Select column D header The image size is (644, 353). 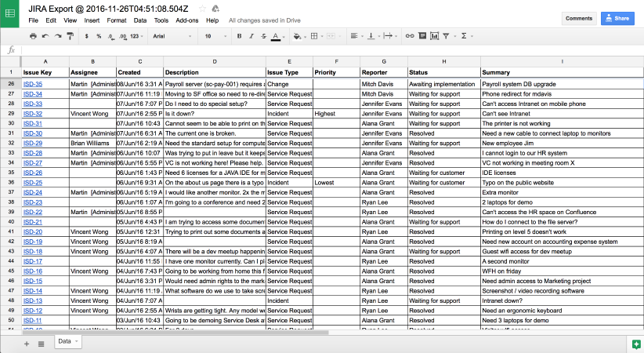(x=215, y=61)
